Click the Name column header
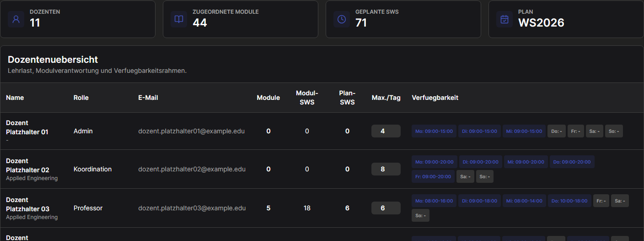The height and width of the screenshot is (241, 644). 15,98
